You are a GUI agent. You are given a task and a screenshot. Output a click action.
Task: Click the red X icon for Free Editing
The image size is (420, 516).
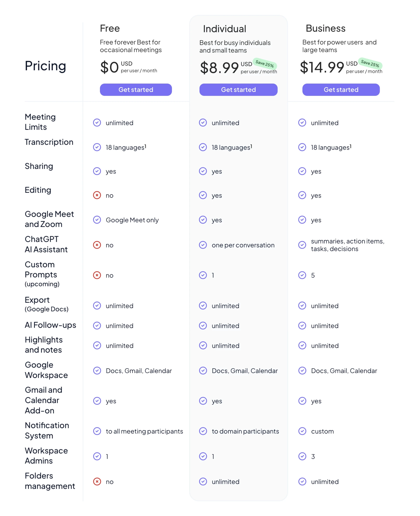pyautogui.click(x=97, y=195)
